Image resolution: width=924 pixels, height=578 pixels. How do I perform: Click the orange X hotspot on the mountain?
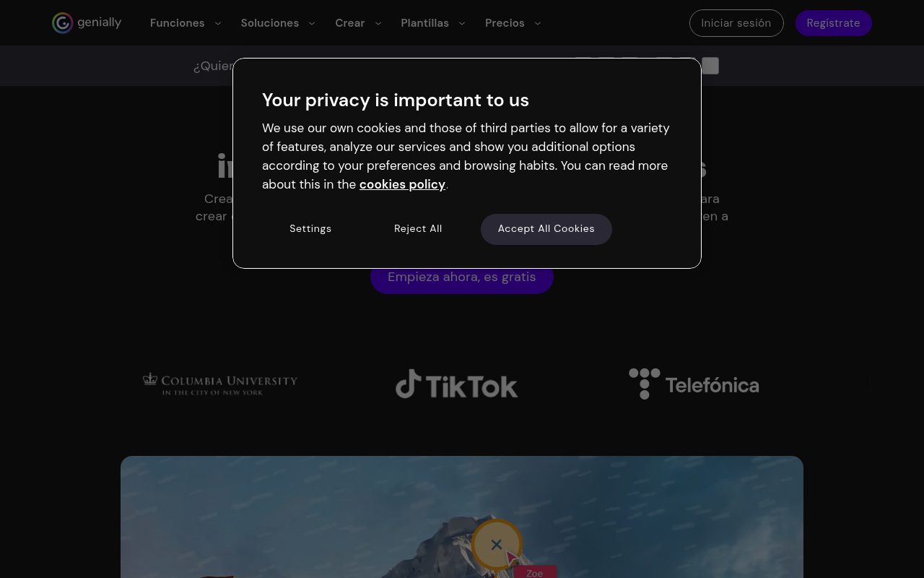497,545
